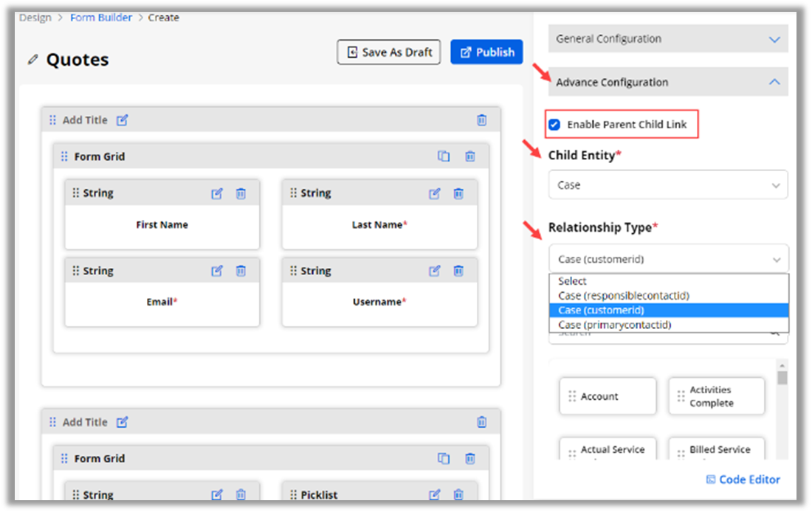Delete the first Add Title section
This screenshot has width=812, height=512.
[481, 120]
